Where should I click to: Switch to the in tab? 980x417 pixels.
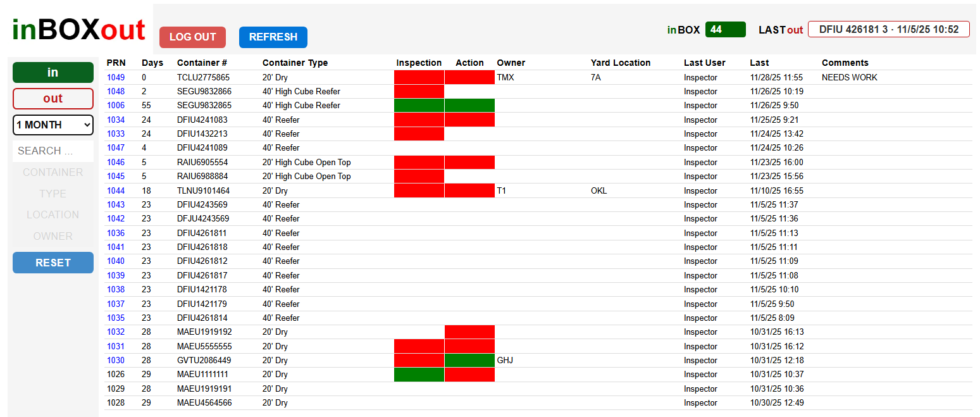coord(53,72)
